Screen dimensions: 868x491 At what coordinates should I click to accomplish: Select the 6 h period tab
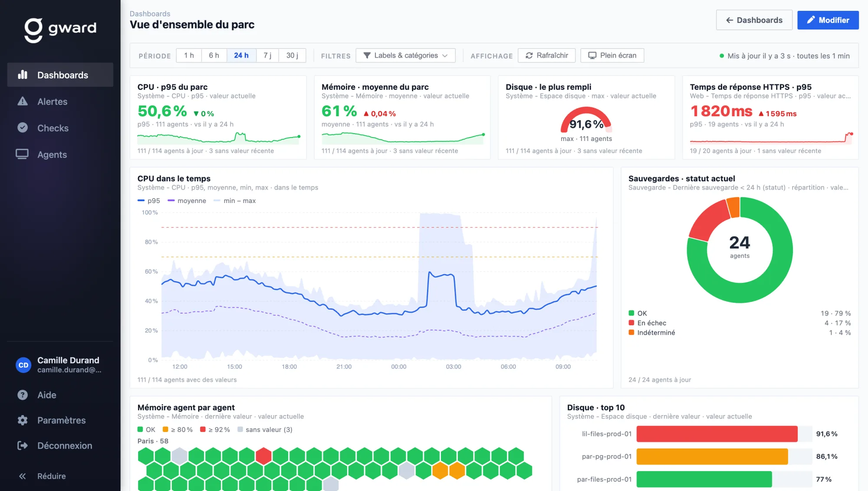[214, 56]
